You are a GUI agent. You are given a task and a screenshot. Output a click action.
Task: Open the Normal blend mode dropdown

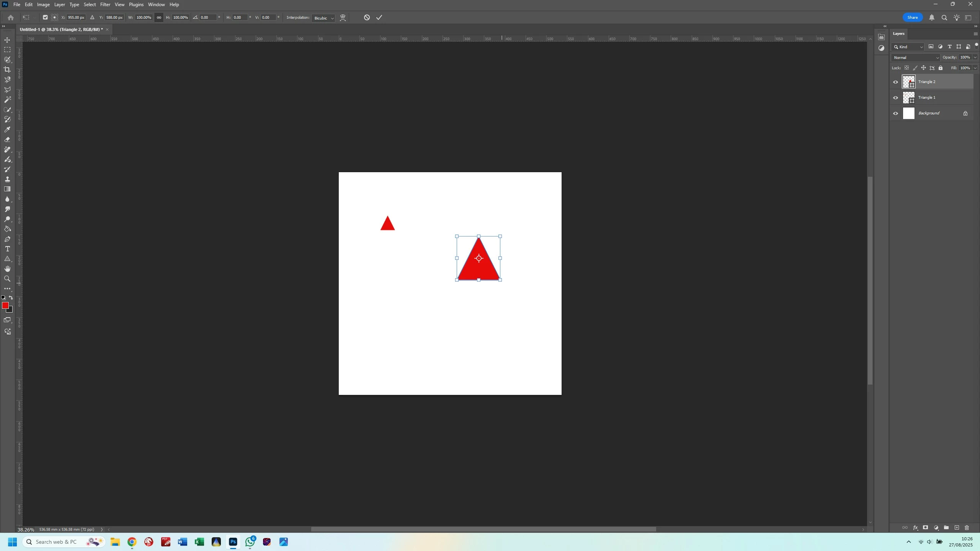tap(915, 57)
